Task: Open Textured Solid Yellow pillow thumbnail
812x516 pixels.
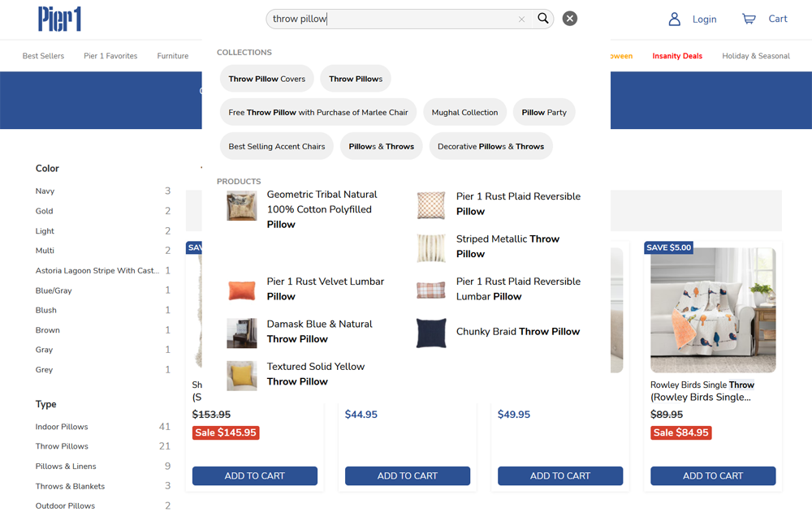Action: pyautogui.click(x=241, y=375)
